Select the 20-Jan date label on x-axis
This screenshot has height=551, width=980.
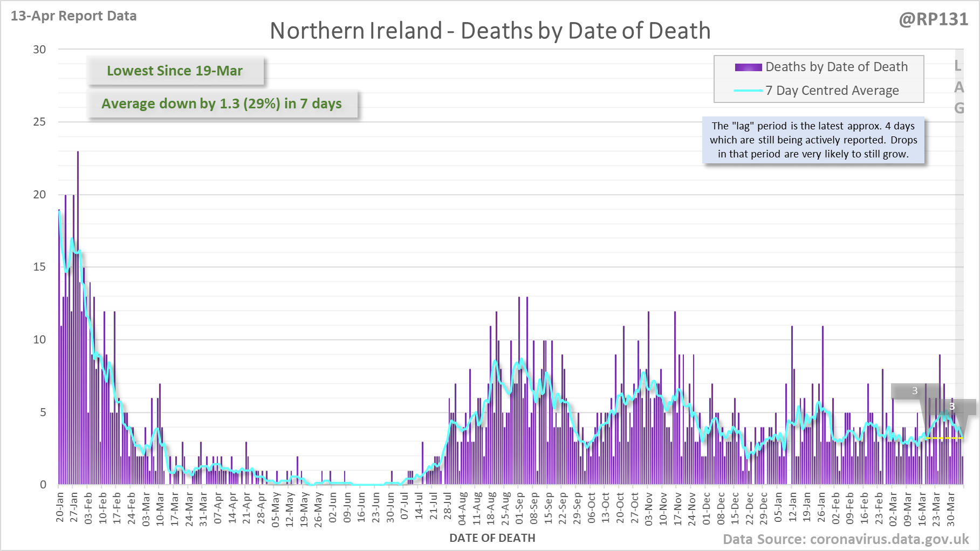(60, 507)
